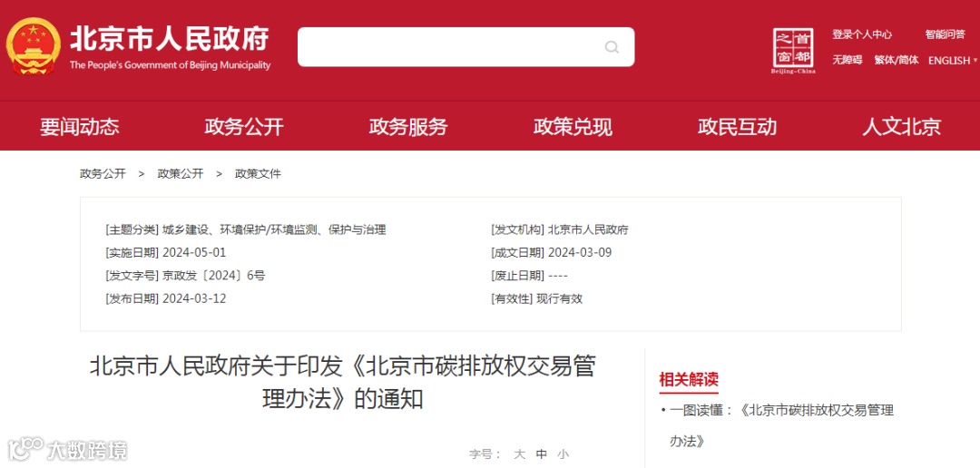Click the document number 京政发〔2024〕6号
This screenshot has height=468, width=980.
pos(214,276)
